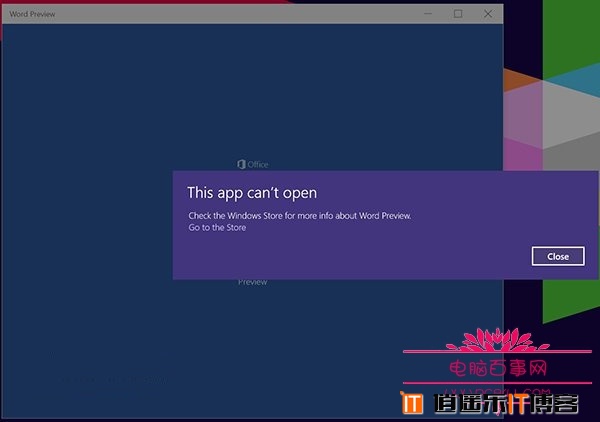Screen dimensions: 600x422
Task: Maximize the Word Preview window
Action: pyautogui.click(x=458, y=14)
